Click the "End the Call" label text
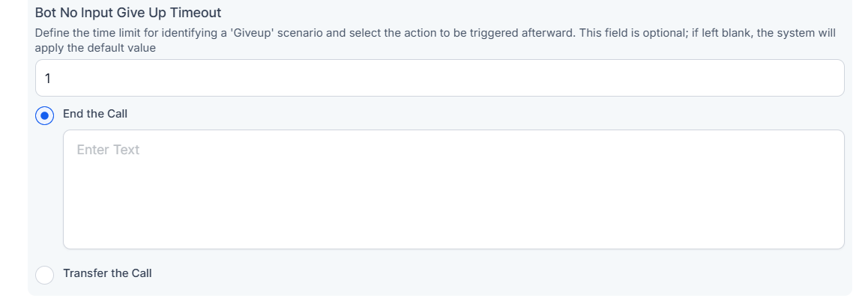The image size is (868, 307). (x=95, y=114)
